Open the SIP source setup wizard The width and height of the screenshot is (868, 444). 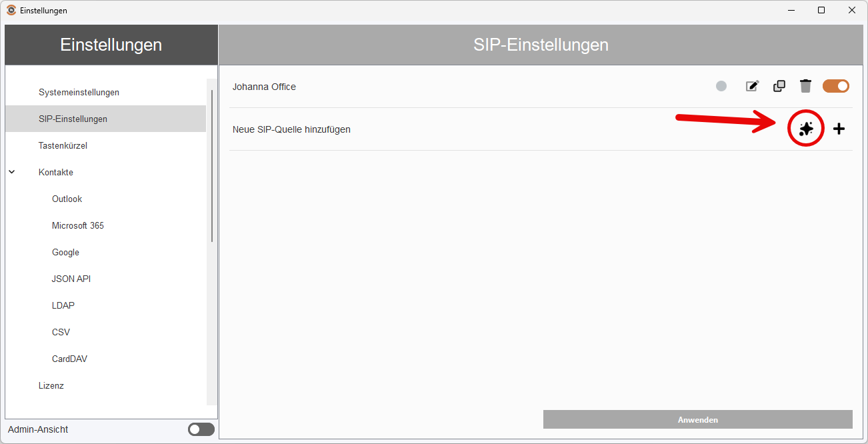[x=807, y=129]
